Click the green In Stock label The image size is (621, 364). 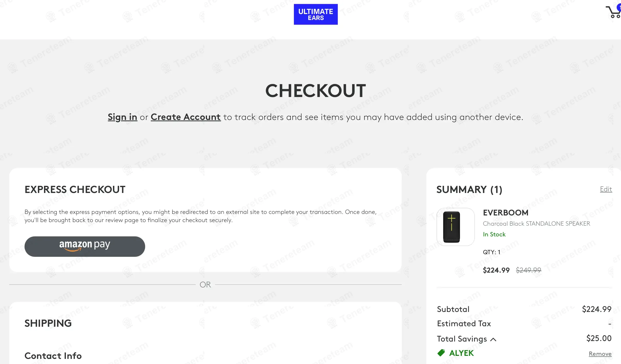(x=494, y=234)
